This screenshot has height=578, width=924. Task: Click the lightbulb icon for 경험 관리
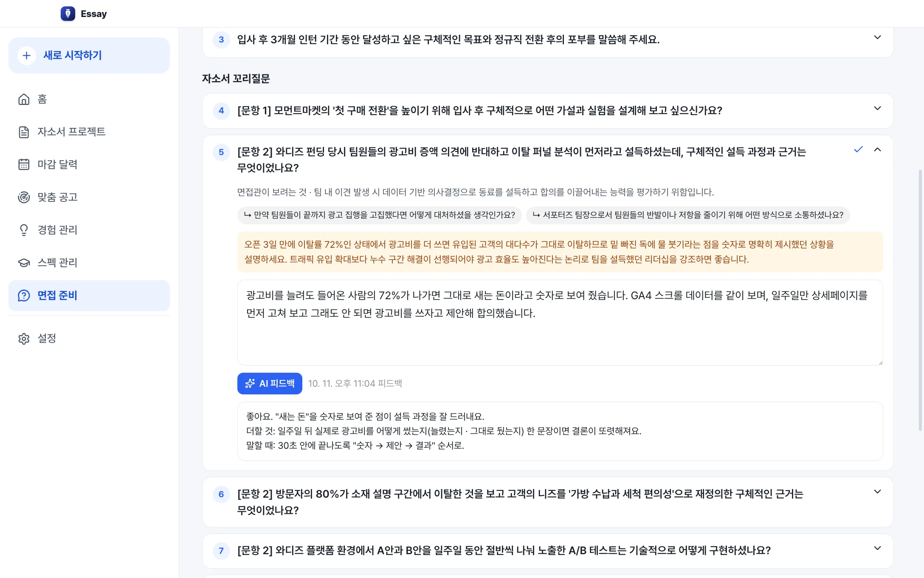click(24, 230)
